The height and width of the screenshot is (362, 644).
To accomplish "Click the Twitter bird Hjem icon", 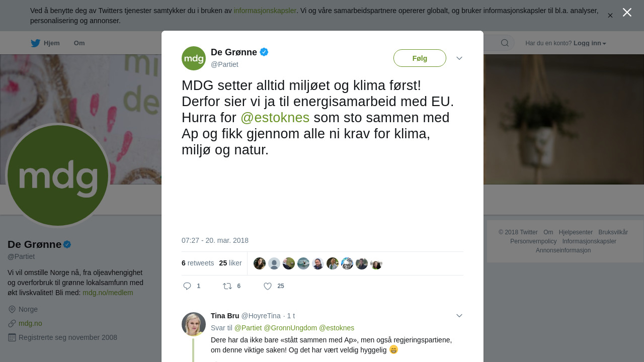I will [x=35, y=43].
